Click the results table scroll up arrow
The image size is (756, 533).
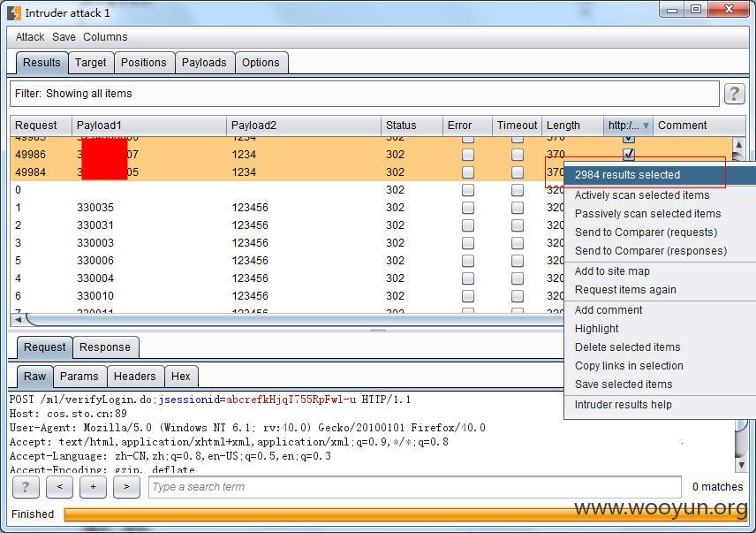click(738, 144)
